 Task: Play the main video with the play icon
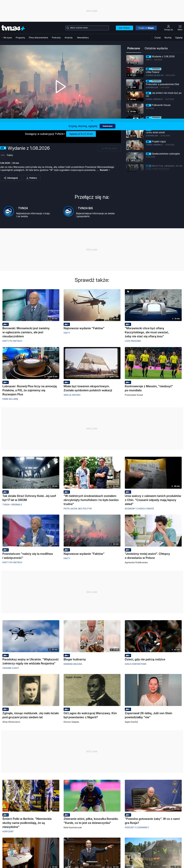pyautogui.click(x=60, y=87)
